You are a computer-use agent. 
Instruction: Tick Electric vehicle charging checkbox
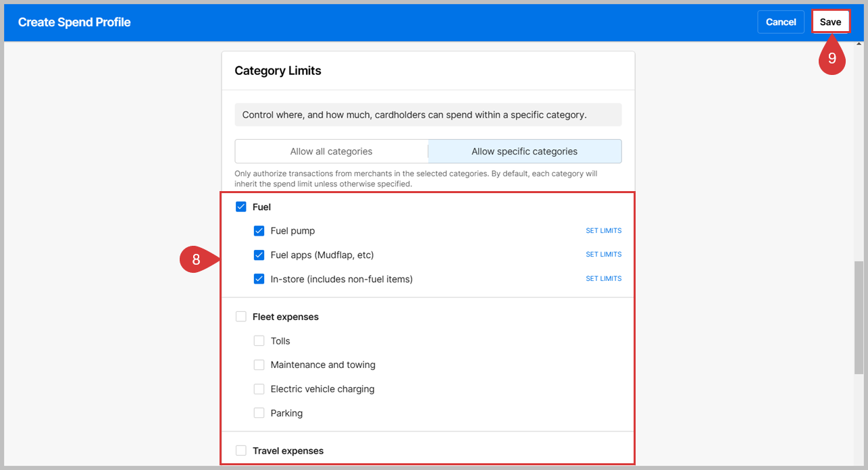259,389
